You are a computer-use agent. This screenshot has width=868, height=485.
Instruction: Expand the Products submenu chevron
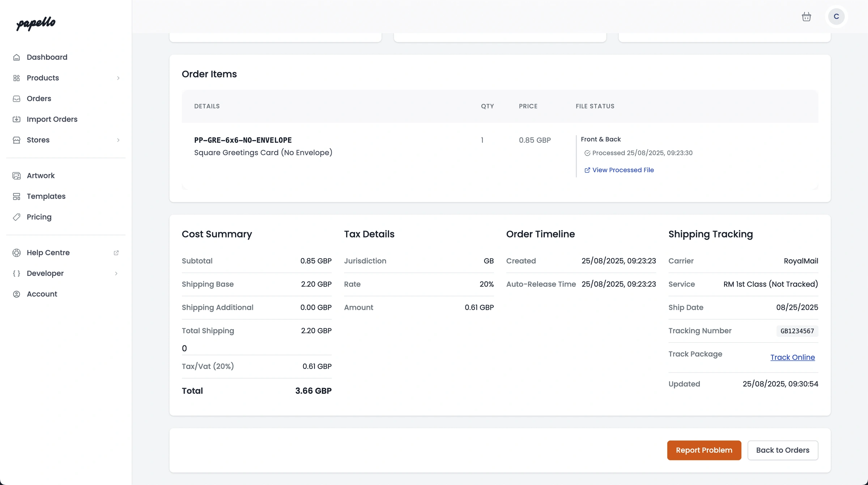click(118, 78)
